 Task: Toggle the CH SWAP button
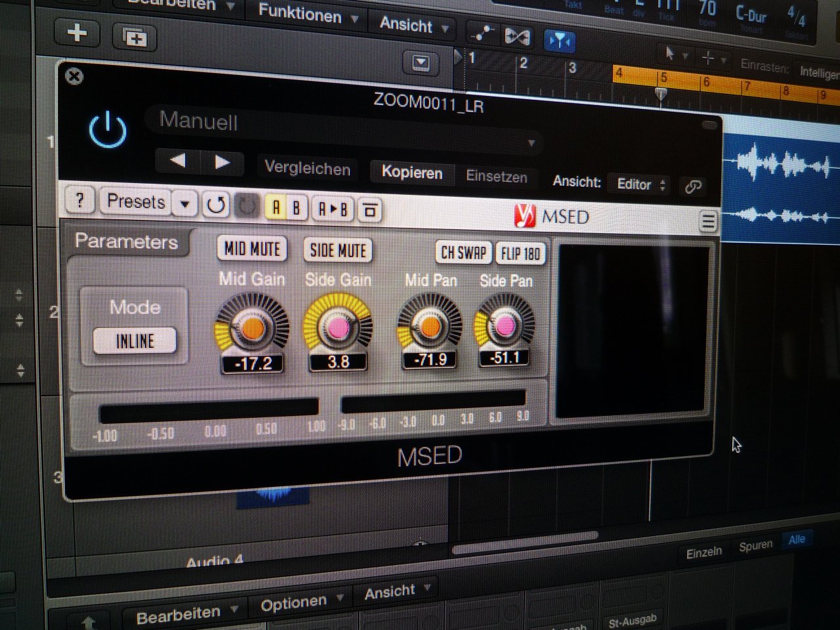[x=463, y=253]
